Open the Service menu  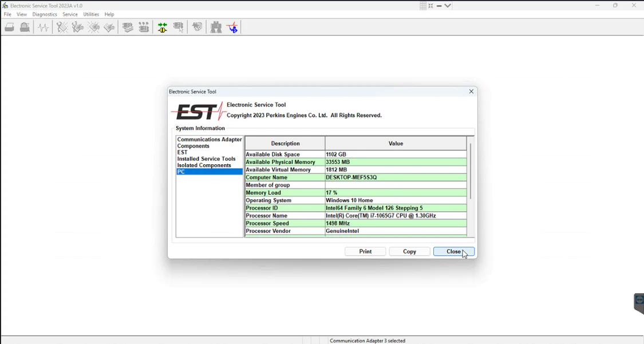(70, 14)
